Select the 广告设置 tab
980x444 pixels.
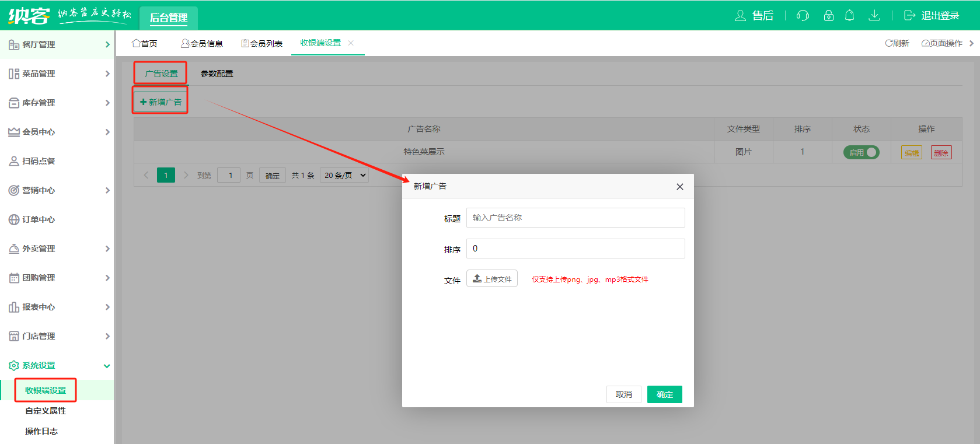tap(161, 74)
